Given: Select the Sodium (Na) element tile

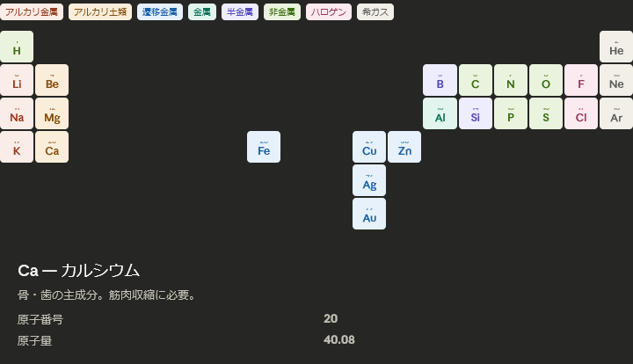Looking at the screenshot, I should click(17, 113).
